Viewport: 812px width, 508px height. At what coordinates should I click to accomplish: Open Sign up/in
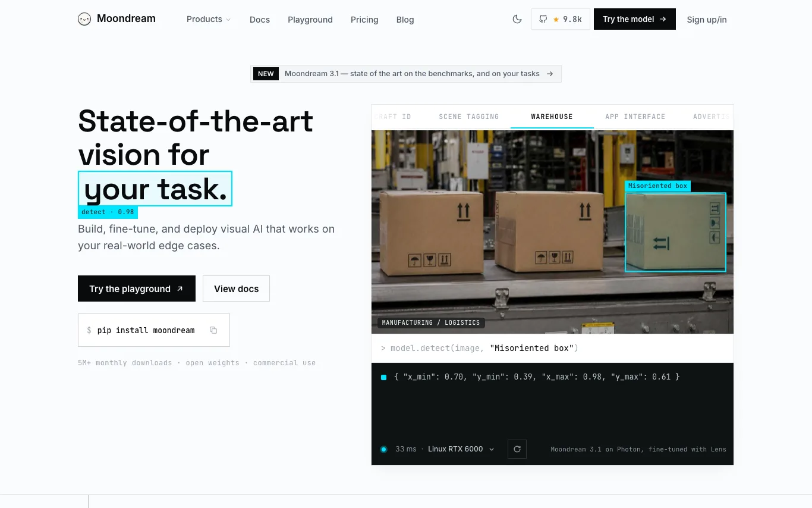click(707, 20)
